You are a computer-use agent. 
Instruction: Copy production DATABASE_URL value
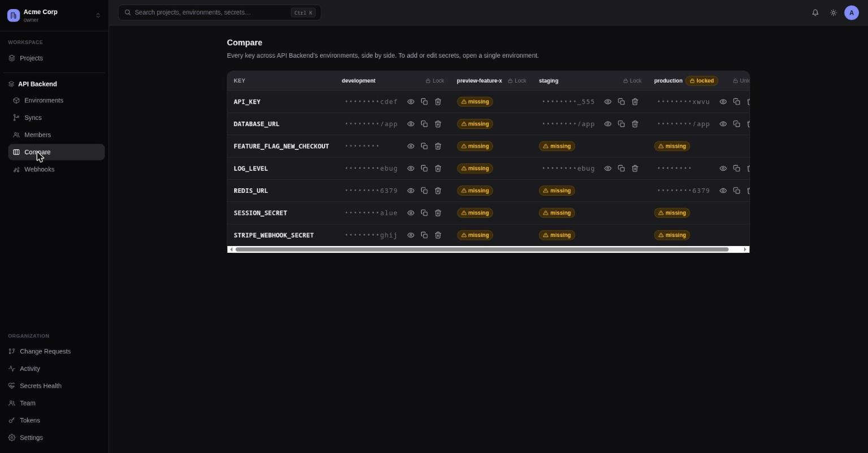[x=736, y=124]
